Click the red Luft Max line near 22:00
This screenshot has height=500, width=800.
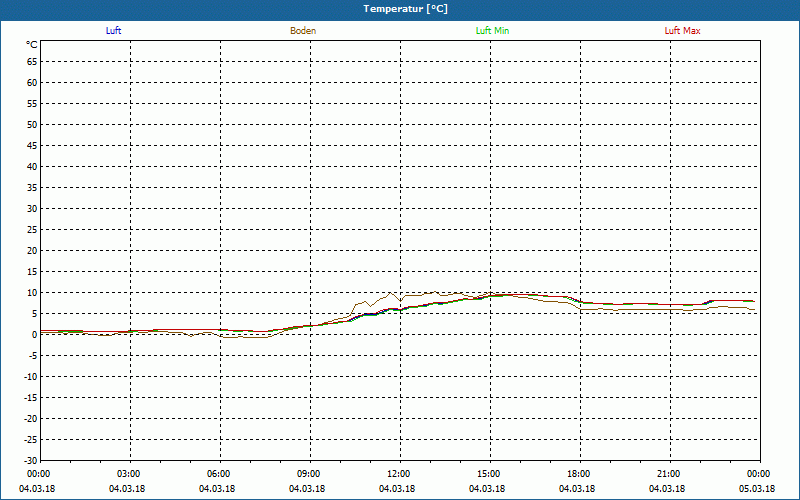click(700, 305)
